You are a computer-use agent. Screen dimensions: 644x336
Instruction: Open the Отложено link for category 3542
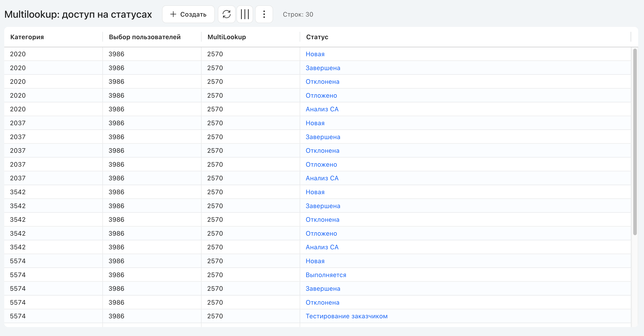pos(321,233)
